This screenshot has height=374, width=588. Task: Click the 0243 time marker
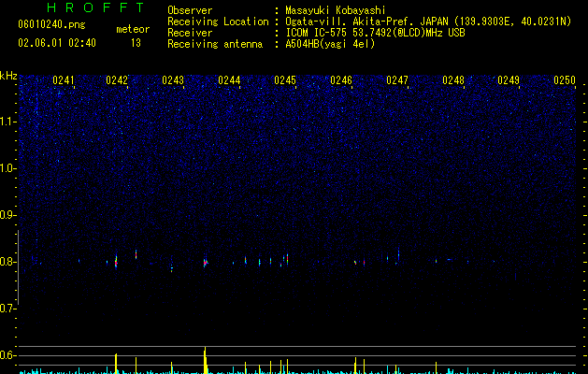(x=173, y=80)
